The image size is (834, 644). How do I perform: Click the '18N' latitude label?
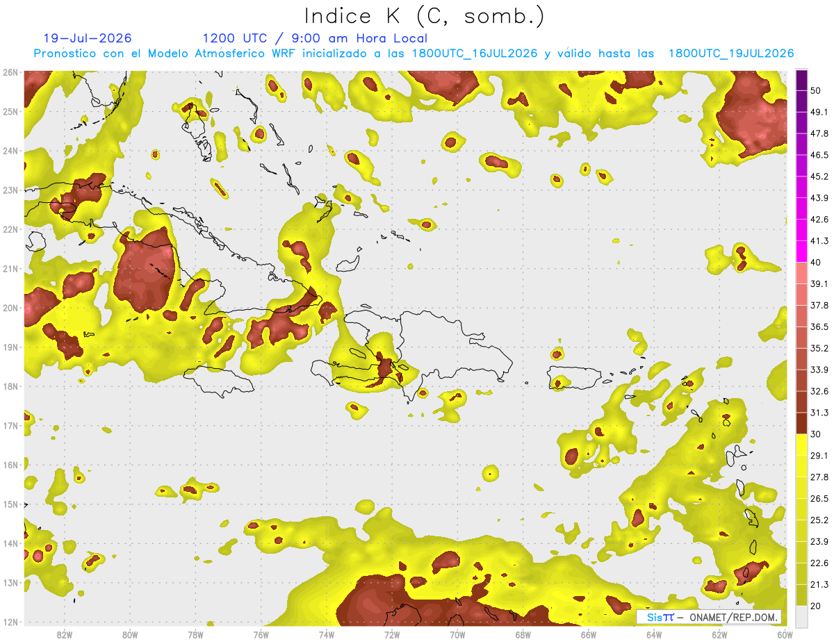tap(10, 386)
